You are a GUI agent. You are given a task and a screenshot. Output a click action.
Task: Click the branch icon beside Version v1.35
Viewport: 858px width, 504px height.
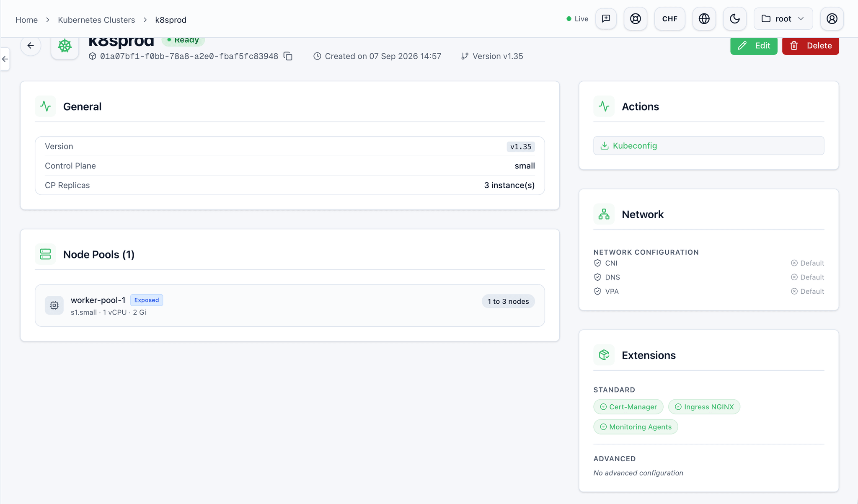(x=465, y=56)
